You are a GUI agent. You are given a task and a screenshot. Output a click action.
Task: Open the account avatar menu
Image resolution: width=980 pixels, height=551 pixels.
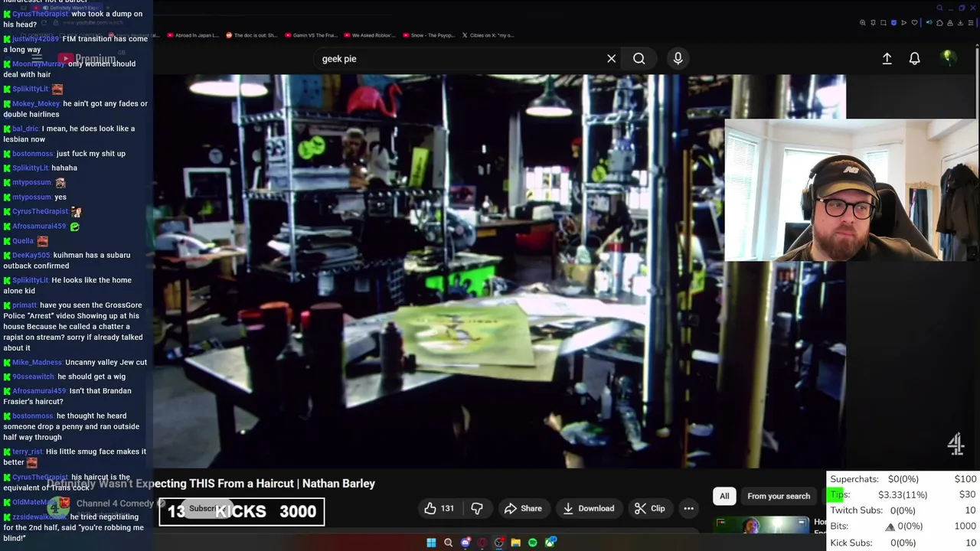(x=948, y=58)
